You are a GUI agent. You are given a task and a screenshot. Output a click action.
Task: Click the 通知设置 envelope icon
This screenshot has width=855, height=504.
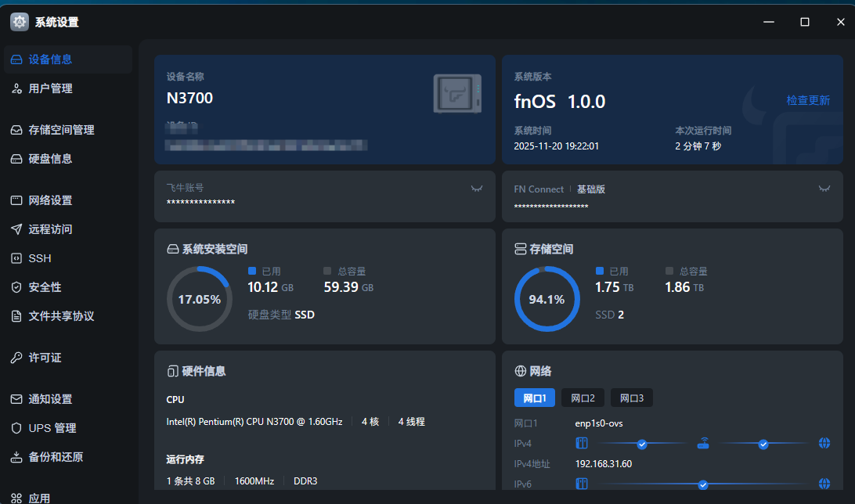click(16, 399)
